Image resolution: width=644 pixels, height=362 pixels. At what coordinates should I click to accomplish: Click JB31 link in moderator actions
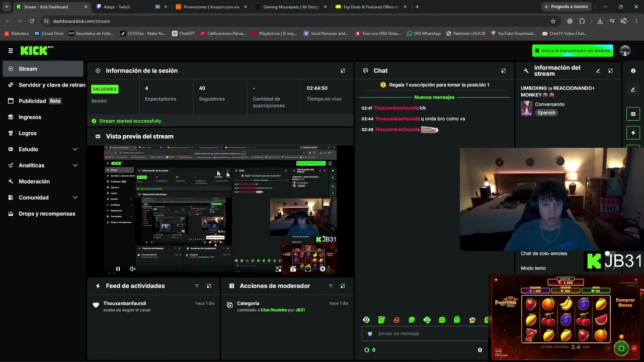300,310
